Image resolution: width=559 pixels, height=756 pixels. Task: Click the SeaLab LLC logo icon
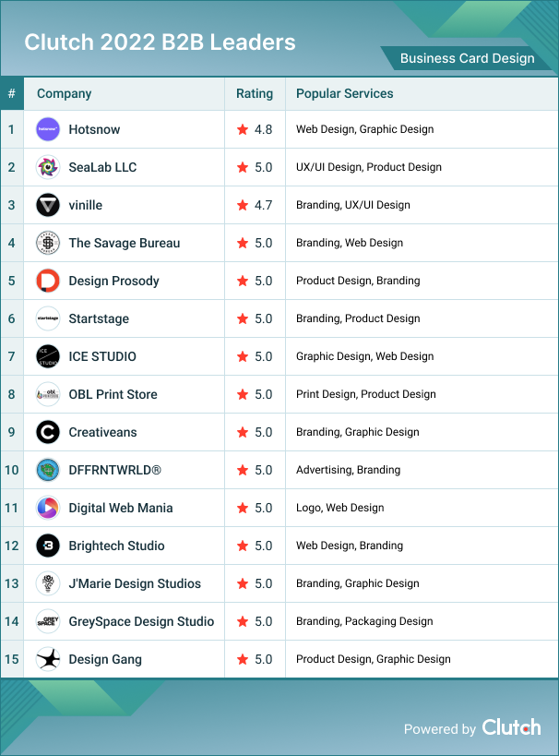48,167
